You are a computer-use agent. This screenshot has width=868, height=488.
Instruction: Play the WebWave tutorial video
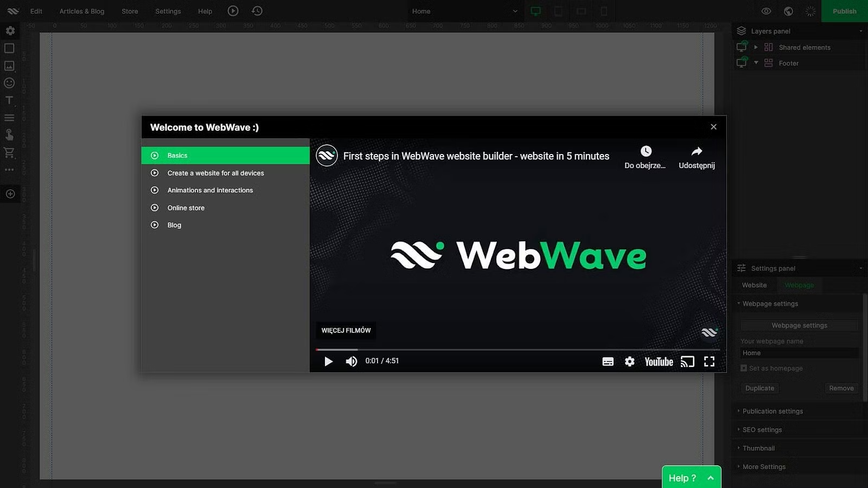(x=328, y=362)
